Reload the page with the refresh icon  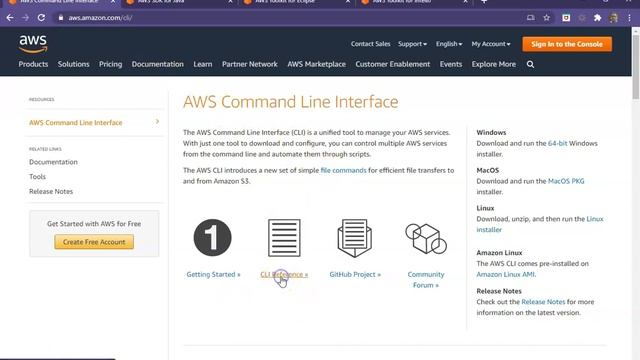(41, 18)
